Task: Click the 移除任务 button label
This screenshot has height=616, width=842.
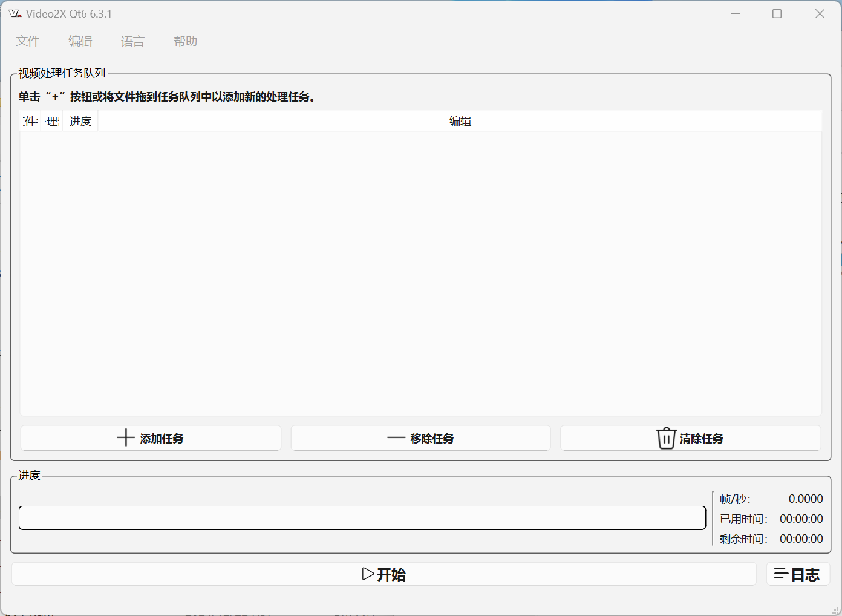Action: coord(432,439)
